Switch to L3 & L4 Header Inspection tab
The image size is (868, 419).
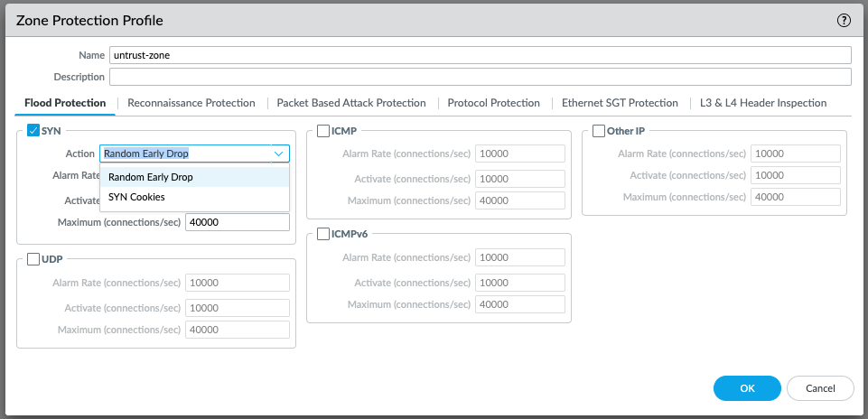tap(763, 103)
